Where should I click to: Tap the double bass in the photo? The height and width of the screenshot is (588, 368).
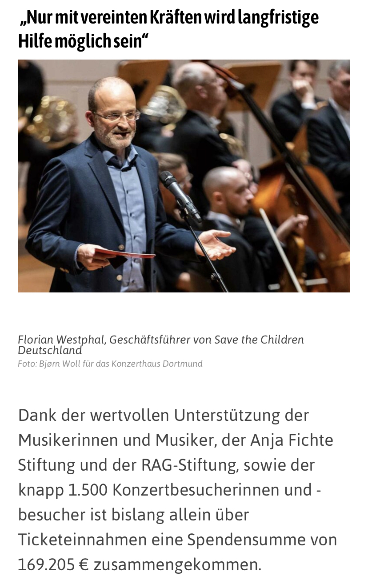pos(307,196)
